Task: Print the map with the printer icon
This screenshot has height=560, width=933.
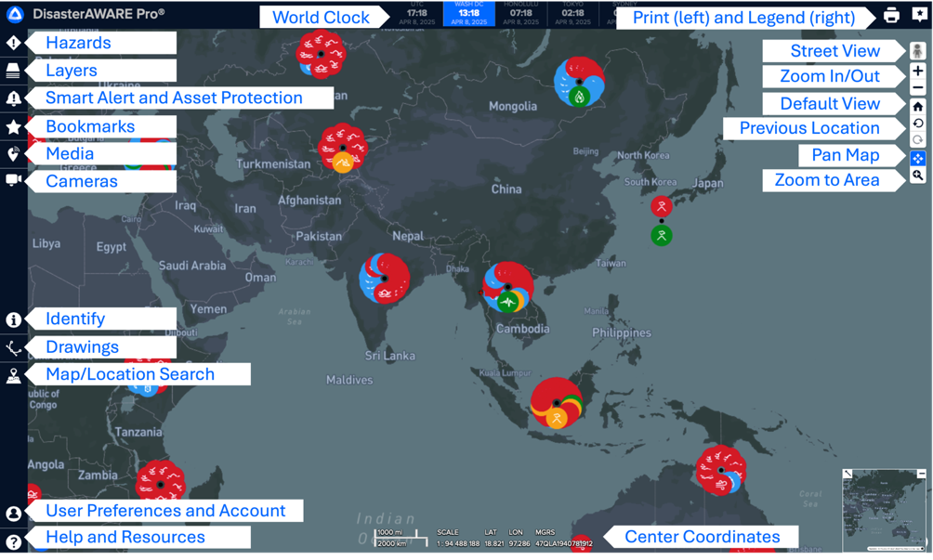Action: [x=891, y=16]
